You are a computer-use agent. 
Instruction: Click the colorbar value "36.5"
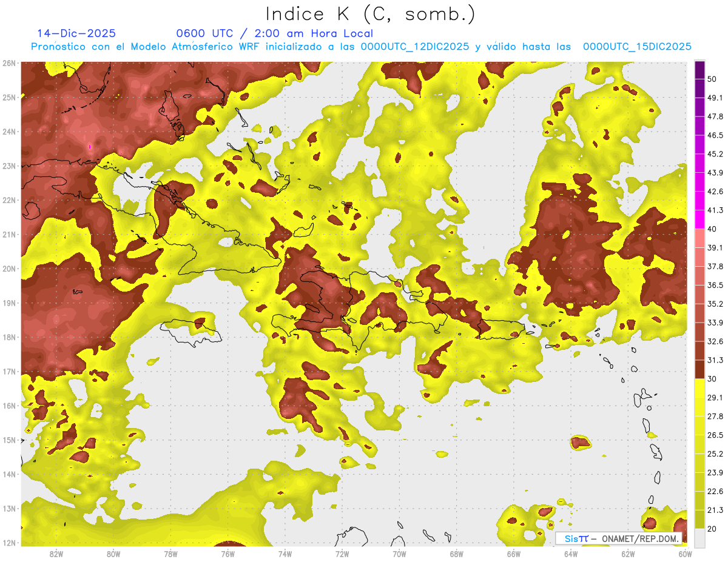tap(715, 285)
